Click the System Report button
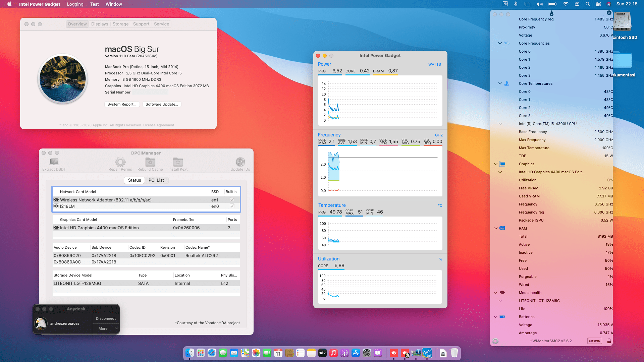Image resolution: width=644 pixels, height=362 pixels. (x=122, y=104)
